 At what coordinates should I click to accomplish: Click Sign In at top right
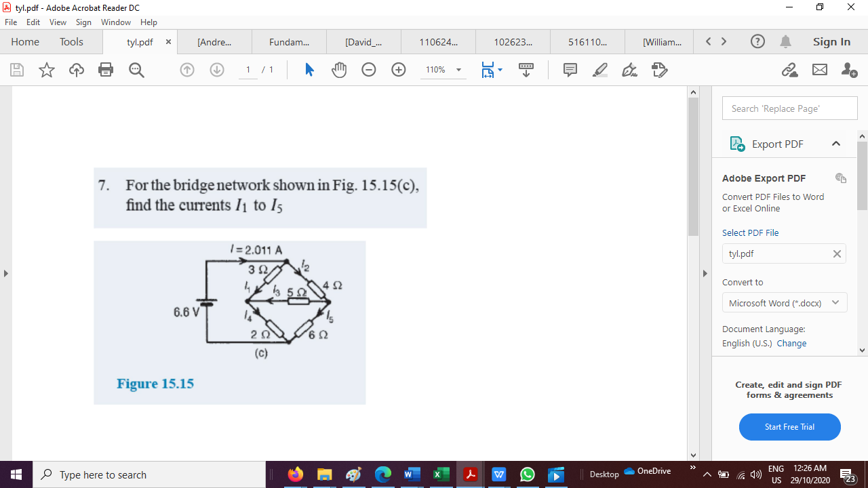coord(831,41)
